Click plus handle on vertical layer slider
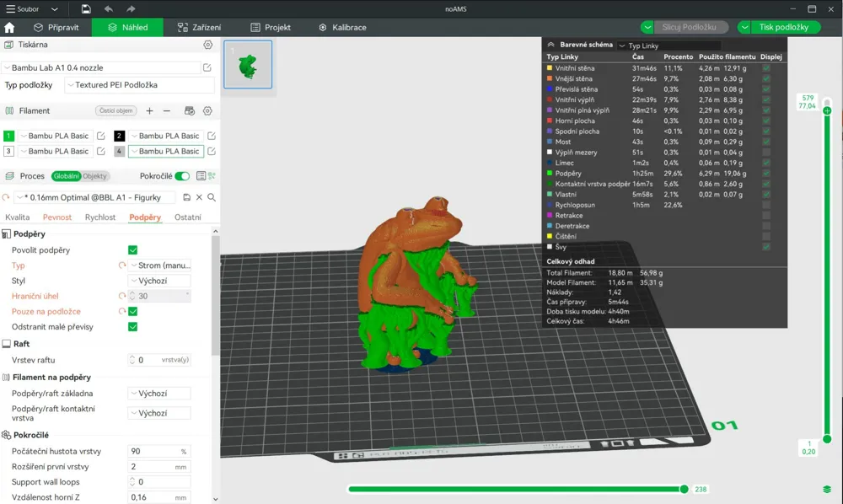Viewport: 843px width, 504px height. coord(827,110)
